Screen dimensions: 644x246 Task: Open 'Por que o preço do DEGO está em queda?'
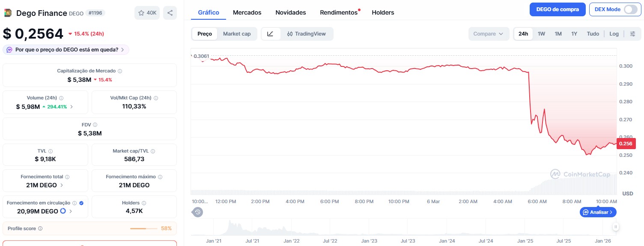pos(66,50)
